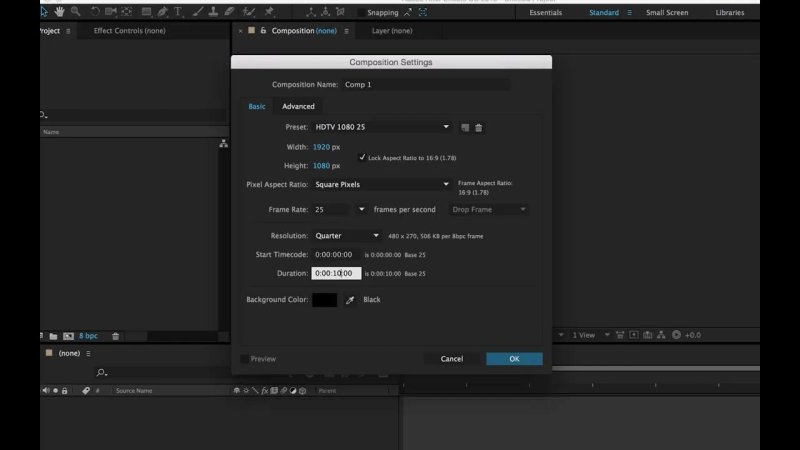The image size is (800, 450).
Task: Open the timeline (none) panel menu
Action: (88, 354)
